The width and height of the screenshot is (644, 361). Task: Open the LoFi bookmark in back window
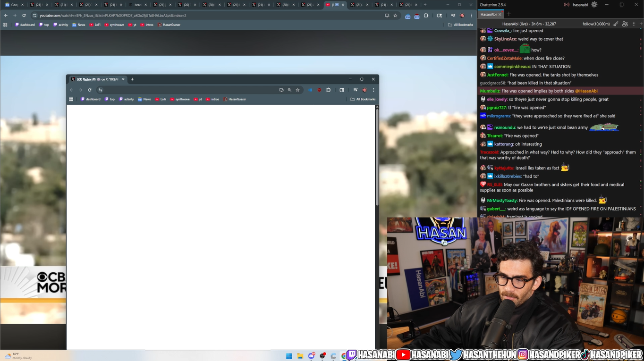[95, 25]
